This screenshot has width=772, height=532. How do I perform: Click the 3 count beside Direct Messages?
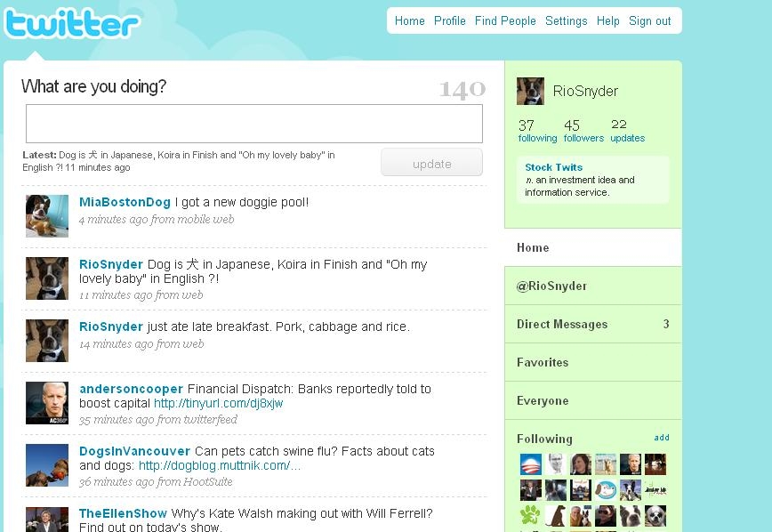[666, 324]
